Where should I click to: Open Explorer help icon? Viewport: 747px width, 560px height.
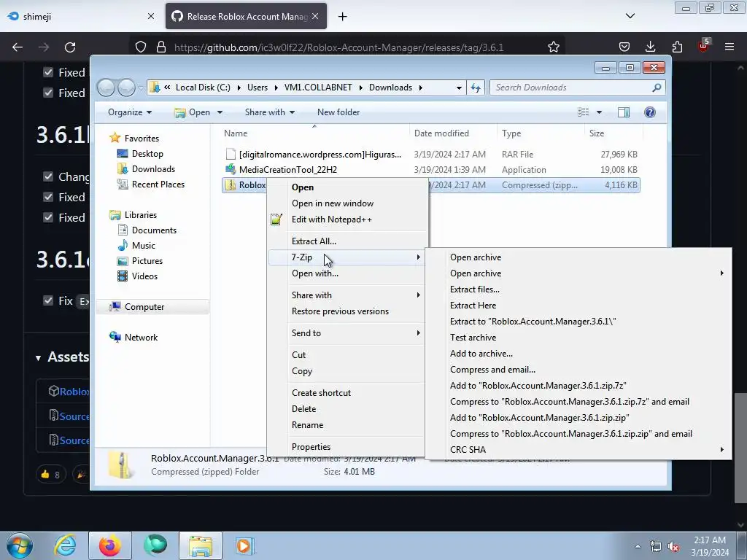click(650, 112)
